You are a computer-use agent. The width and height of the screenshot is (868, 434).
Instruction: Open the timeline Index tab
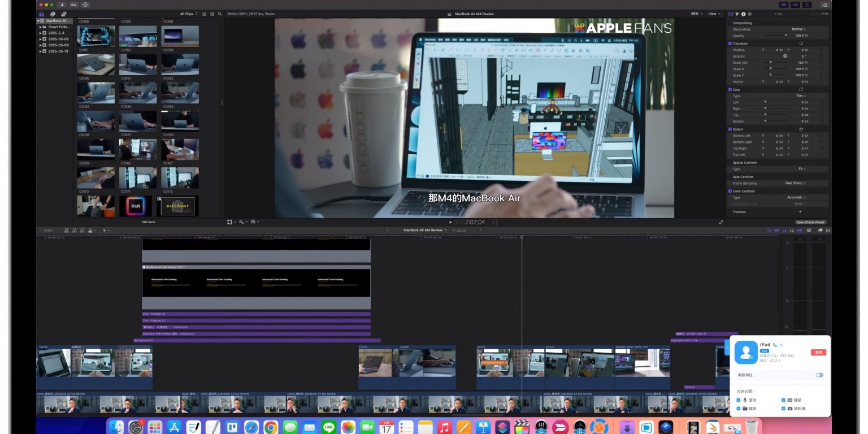[x=49, y=231]
